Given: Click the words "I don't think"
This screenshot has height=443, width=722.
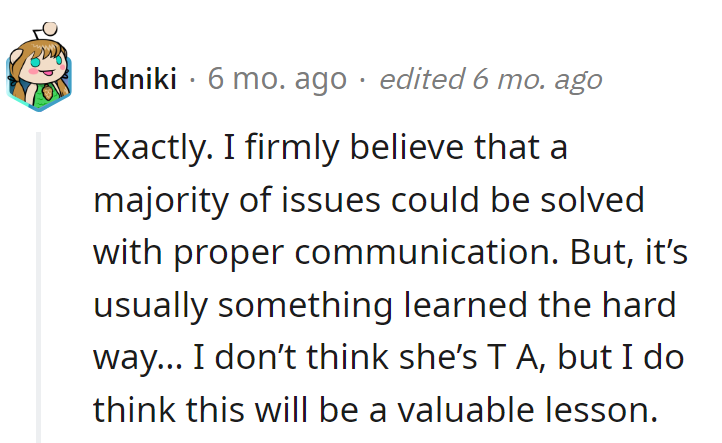Looking at the screenshot, I should pos(290,356).
